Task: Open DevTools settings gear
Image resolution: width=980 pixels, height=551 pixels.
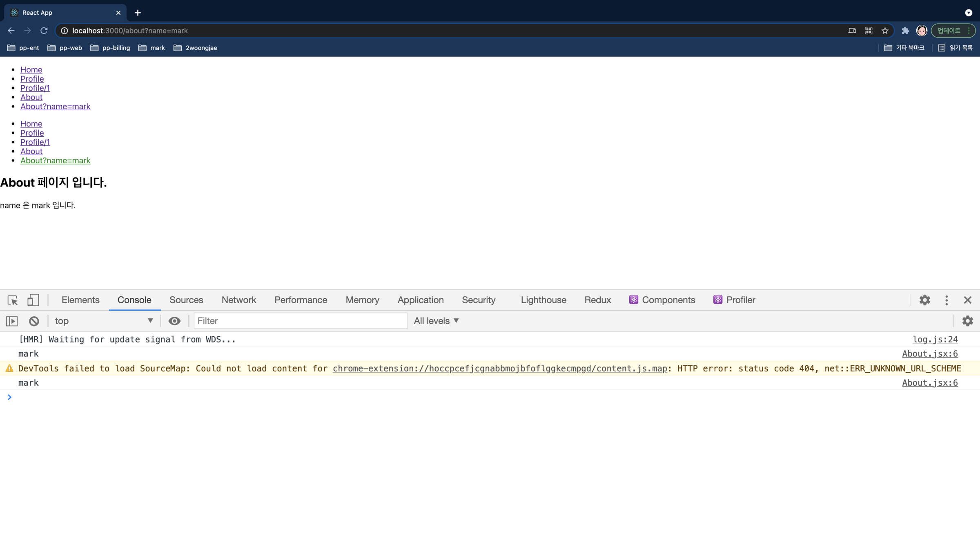Action: point(924,300)
